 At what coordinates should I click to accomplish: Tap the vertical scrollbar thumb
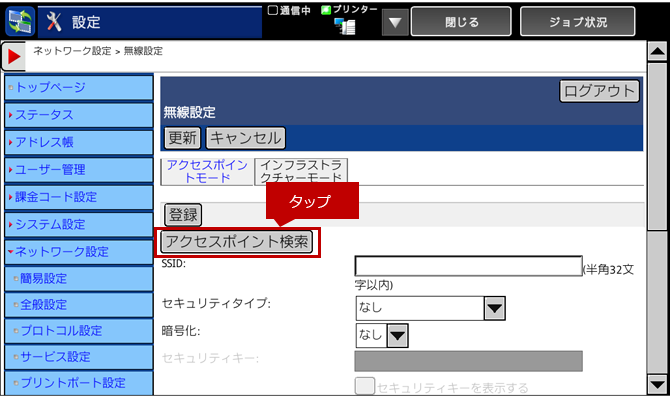(x=657, y=147)
